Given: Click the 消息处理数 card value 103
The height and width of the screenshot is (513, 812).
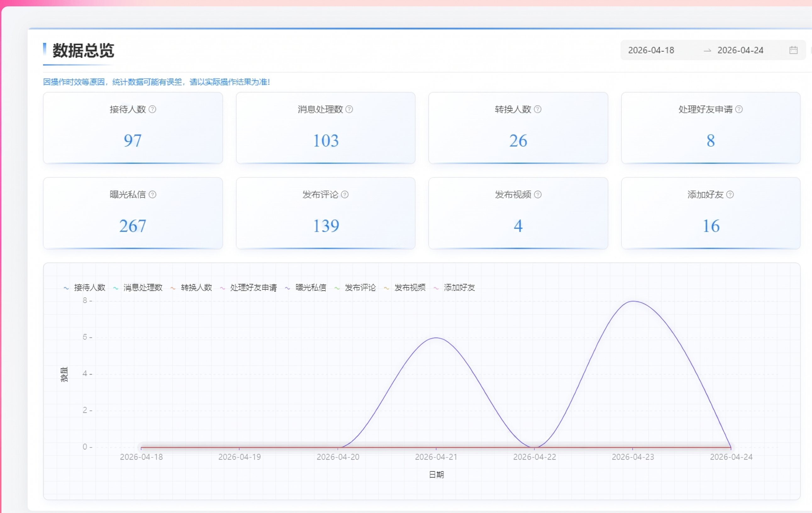Looking at the screenshot, I should click(326, 141).
